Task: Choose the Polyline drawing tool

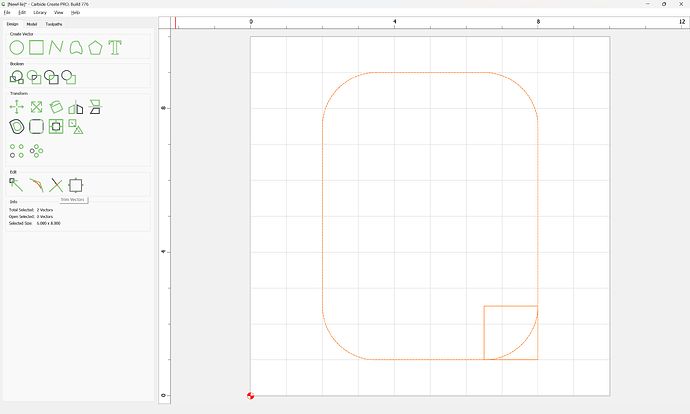Action: 56,48
